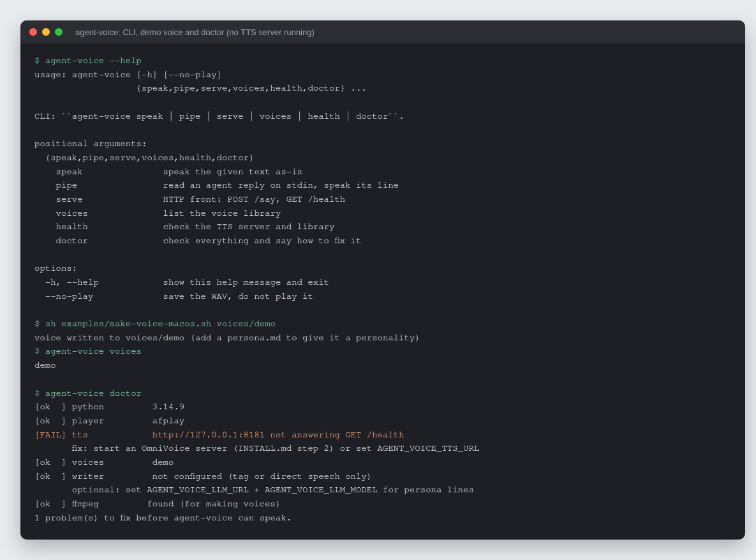Click 'save the WAV, do not play it' text
Viewport: 756px width, 560px height.
point(238,296)
